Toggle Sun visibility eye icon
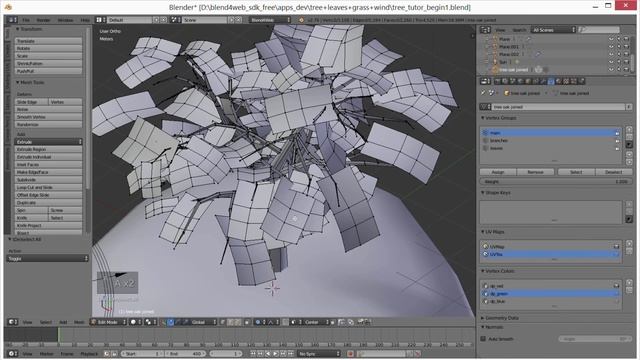The height and width of the screenshot is (360, 640). (x=611, y=62)
